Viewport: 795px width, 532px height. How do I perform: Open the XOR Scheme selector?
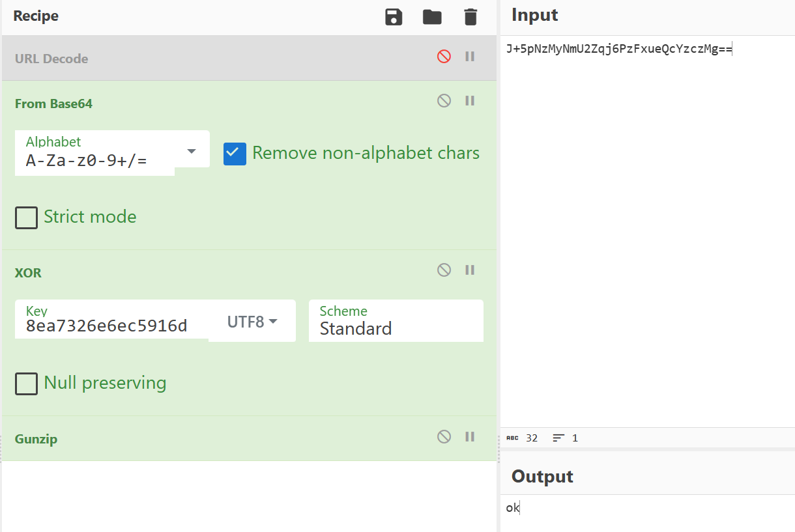tap(396, 321)
